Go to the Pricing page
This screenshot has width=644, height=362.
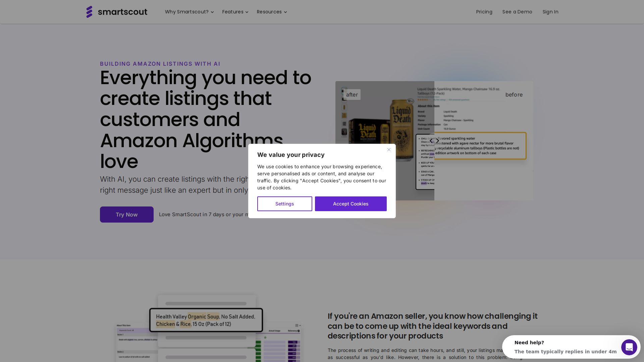click(484, 12)
